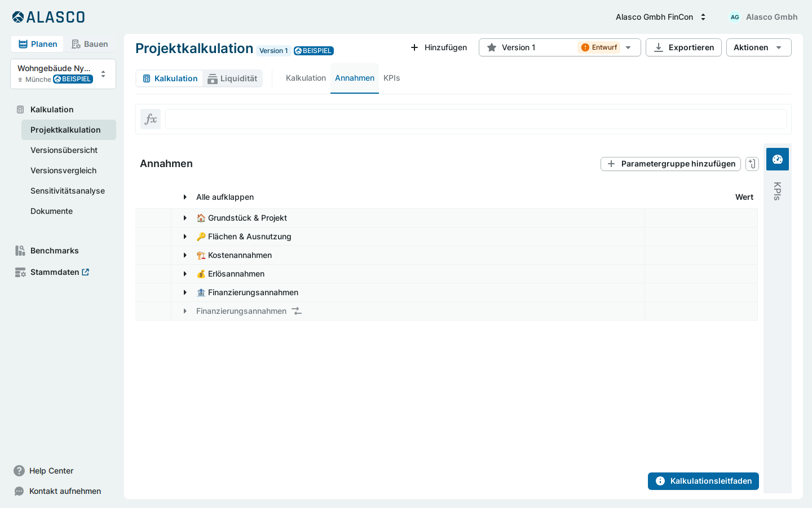The height and width of the screenshot is (508, 812).
Task: Click the Stammdaten external link icon
Action: 86,272
